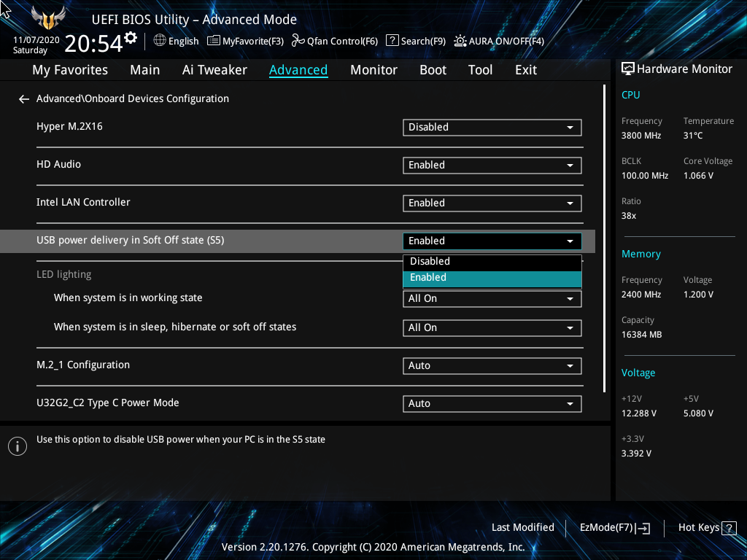The height and width of the screenshot is (560, 747).
Task: Open the Intel LAN Controller dropdown
Action: click(x=492, y=203)
